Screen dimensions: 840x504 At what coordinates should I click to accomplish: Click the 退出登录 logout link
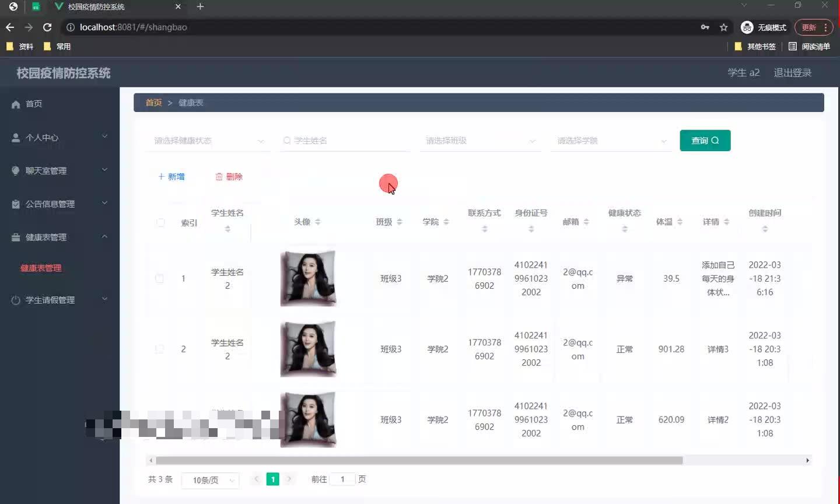point(793,73)
